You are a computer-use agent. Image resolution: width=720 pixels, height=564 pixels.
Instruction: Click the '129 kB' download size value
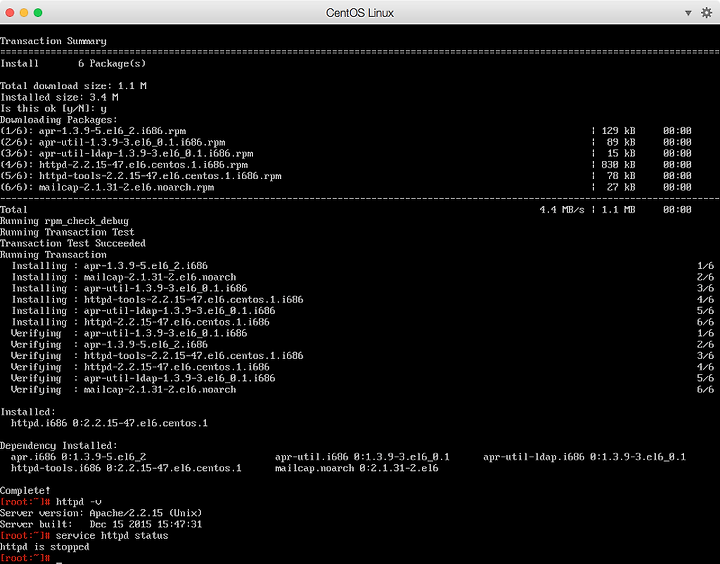618,131
